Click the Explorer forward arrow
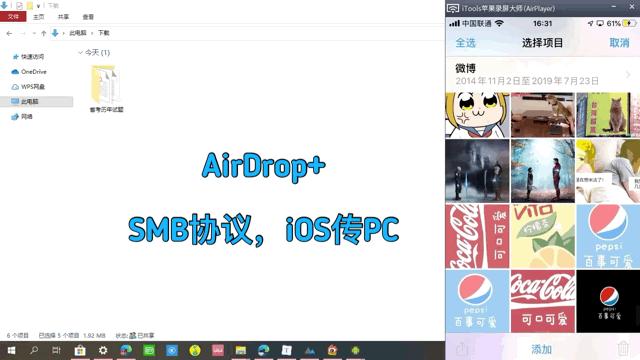640x360 pixels. pos(23,33)
